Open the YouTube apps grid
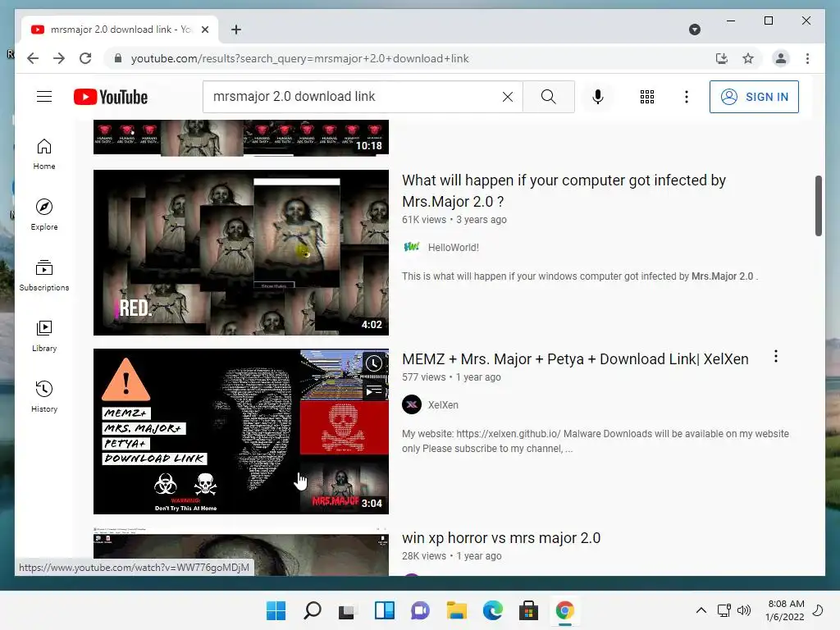 coord(647,97)
